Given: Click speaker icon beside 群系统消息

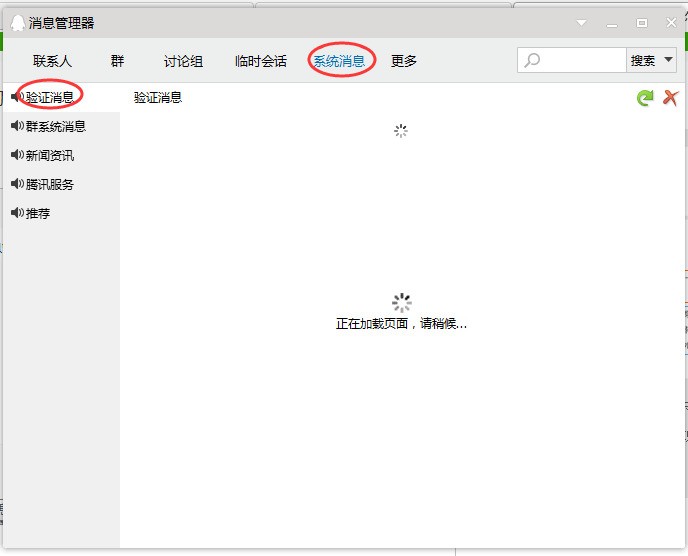Looking at the screenshot, I should click(18, 126).
